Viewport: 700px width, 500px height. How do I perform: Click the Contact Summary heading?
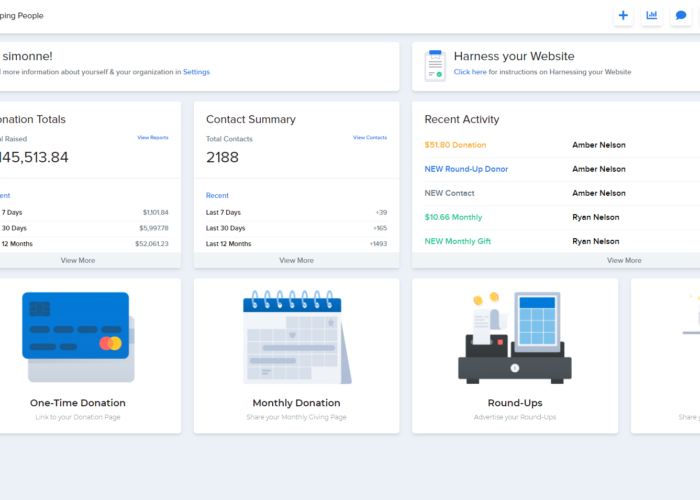(x=250, y=119)
